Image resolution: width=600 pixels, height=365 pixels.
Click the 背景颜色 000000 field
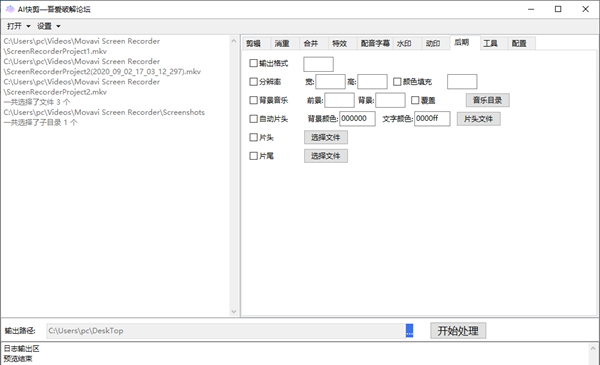point(357,119)
